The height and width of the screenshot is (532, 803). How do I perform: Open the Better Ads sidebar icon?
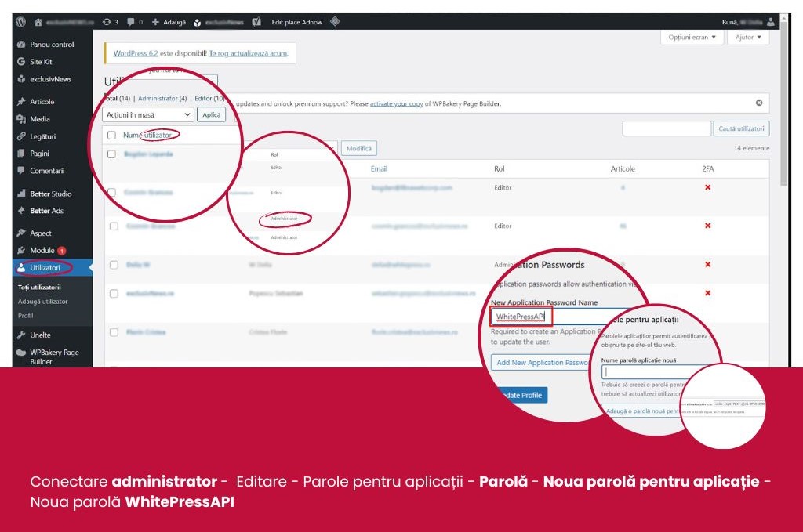(21, 210)
